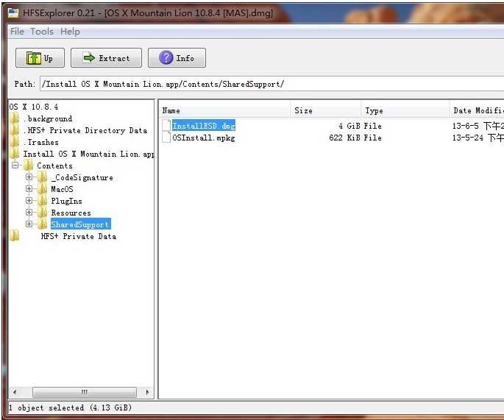Click the PlugIns folder icon
Viewport: 504px width, 420px height.
(x=42, y=201)
